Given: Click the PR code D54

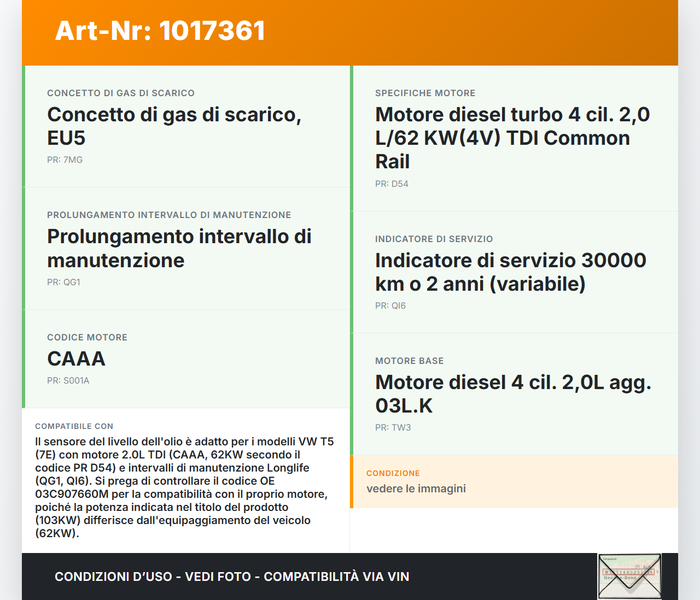Looking at the screenshot, I should (392, 184).
